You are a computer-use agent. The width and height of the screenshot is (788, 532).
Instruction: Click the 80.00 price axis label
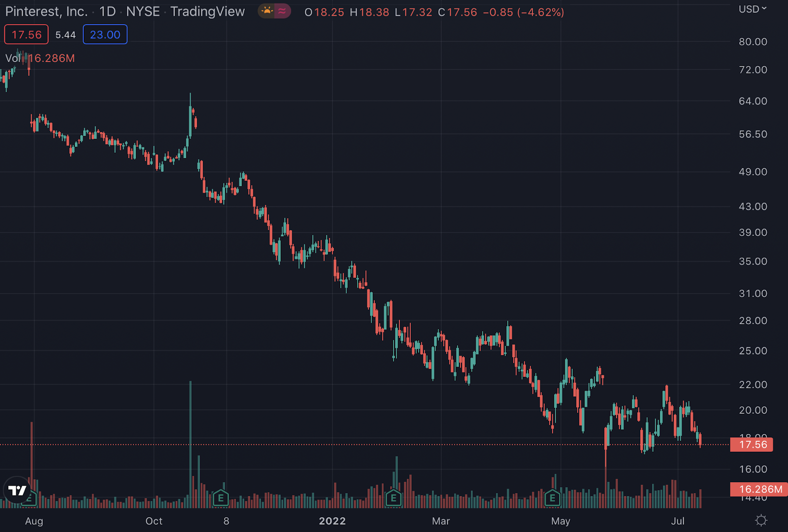point(753,42)
